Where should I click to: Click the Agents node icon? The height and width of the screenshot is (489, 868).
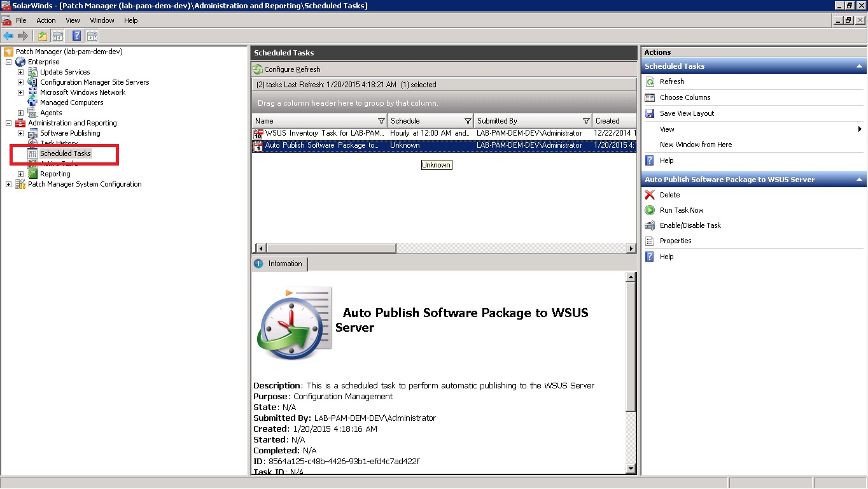pyautogui.click(x=32, y=113)
